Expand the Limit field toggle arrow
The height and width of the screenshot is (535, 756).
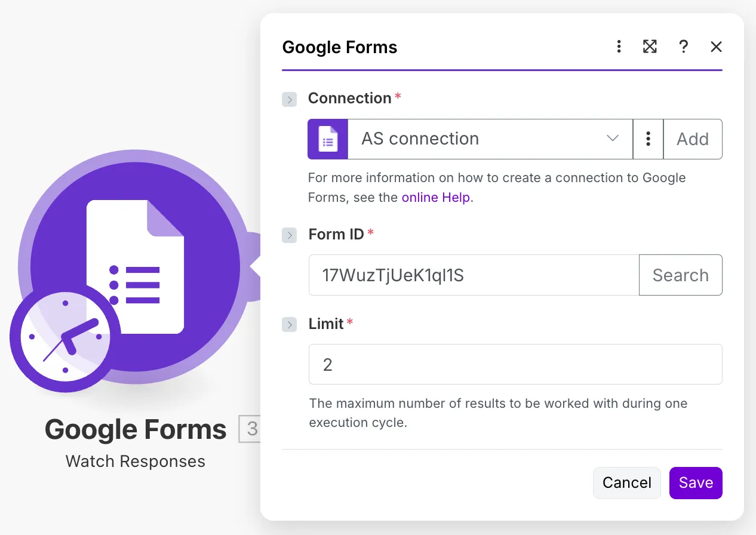290,325
